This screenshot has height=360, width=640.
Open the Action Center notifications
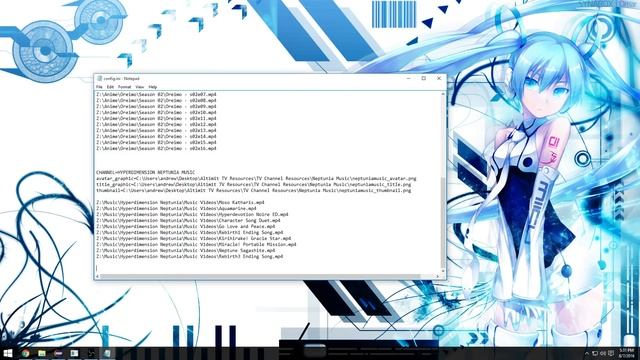tap(611, 353)
